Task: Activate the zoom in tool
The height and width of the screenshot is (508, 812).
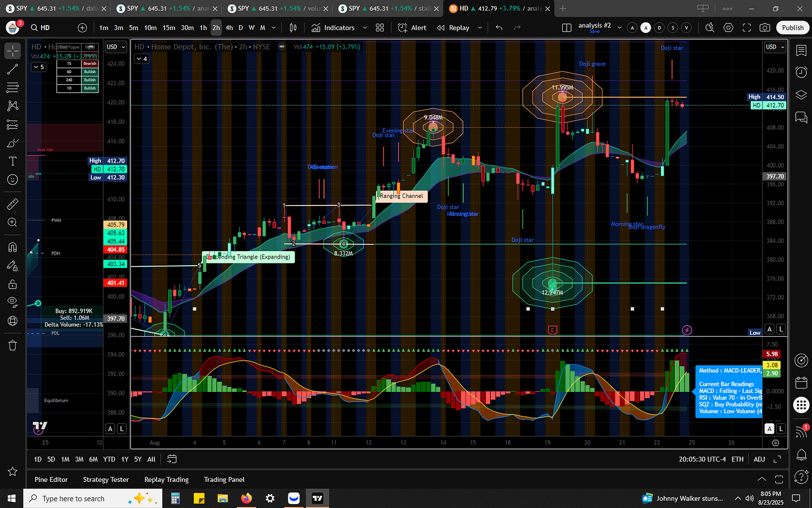Action: pos(12,222)
